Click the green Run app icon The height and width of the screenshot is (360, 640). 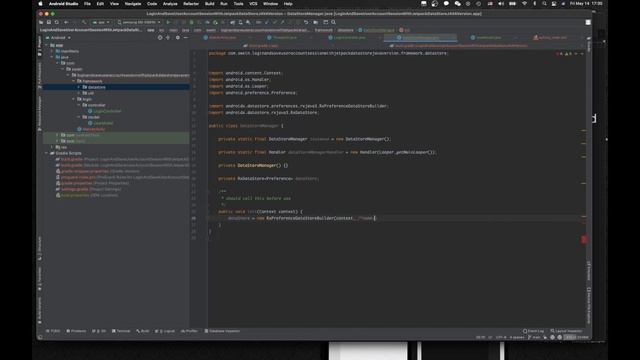[168, 22]
